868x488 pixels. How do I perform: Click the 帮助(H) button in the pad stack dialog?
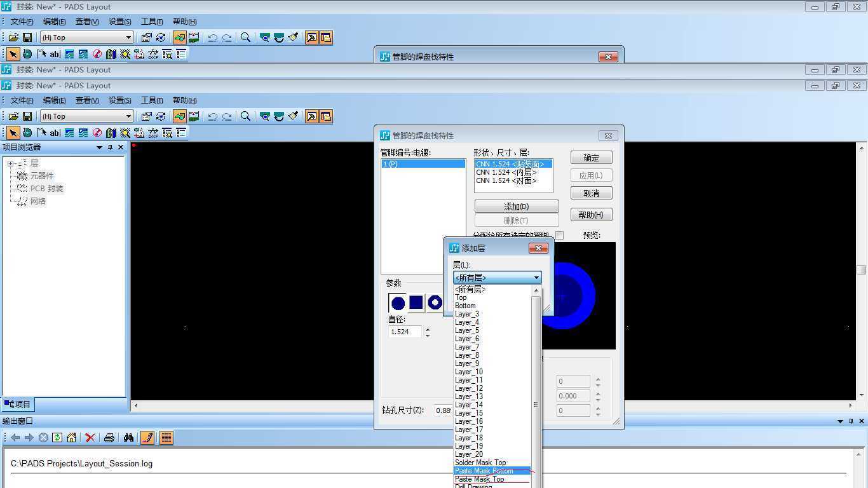(591, 215)
